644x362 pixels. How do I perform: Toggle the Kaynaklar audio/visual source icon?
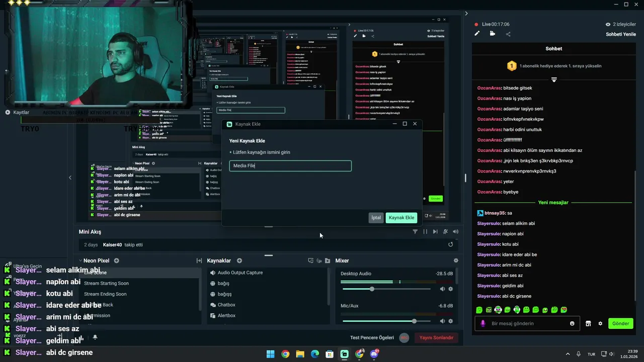tap(319, 260)
